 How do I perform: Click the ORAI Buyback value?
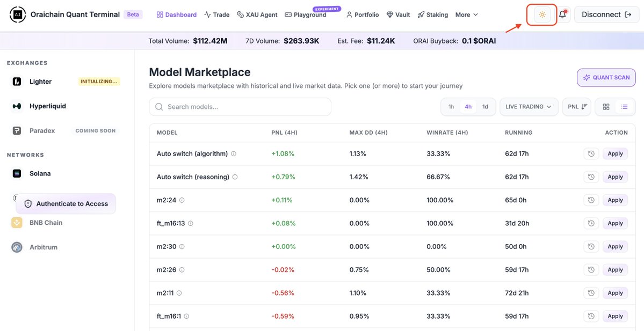point(479,41)
